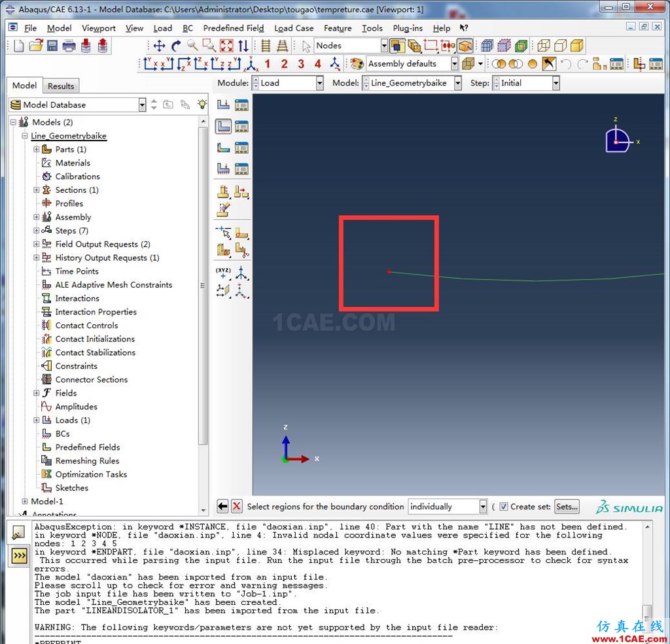Open the message area tab icon

19,534
